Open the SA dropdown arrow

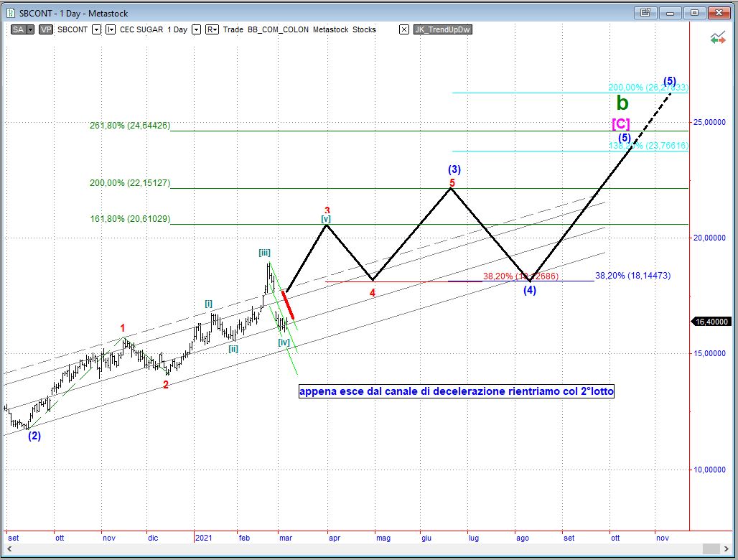point(31,29)
